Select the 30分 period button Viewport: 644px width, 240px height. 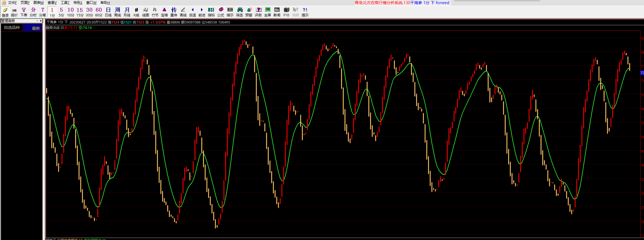pos(89,12)
